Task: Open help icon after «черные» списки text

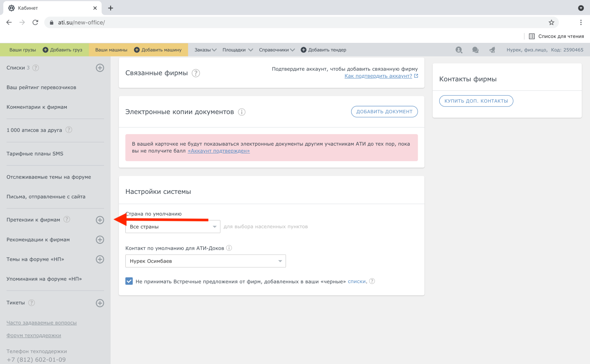Action: (372, 281)
